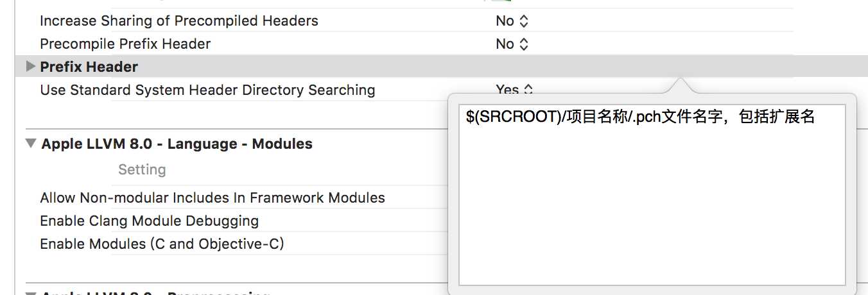
Task: Select Use Standard System Header Directory Searching label
Action: point(207,90)
